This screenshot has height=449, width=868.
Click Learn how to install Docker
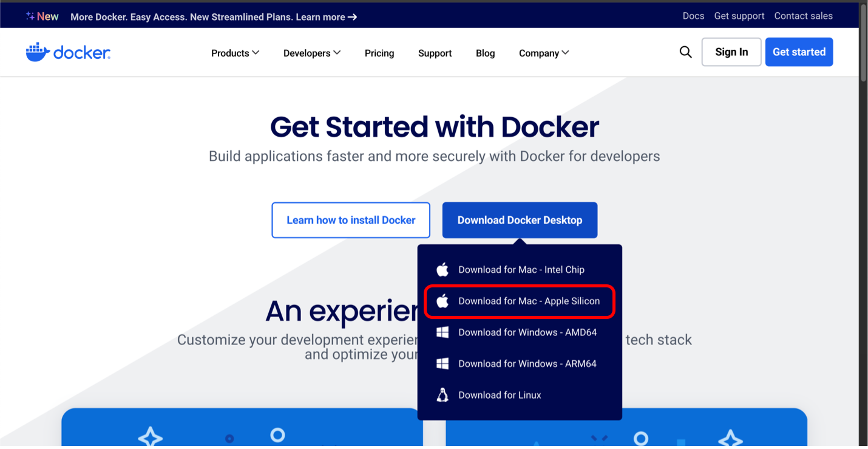pyautogui.click(x=351, y=220)
